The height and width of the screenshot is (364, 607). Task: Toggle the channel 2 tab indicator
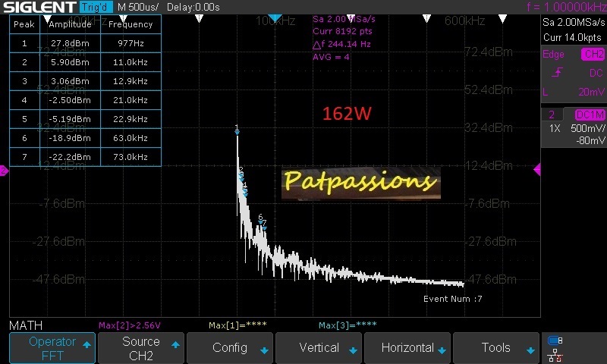click(552, 115)
